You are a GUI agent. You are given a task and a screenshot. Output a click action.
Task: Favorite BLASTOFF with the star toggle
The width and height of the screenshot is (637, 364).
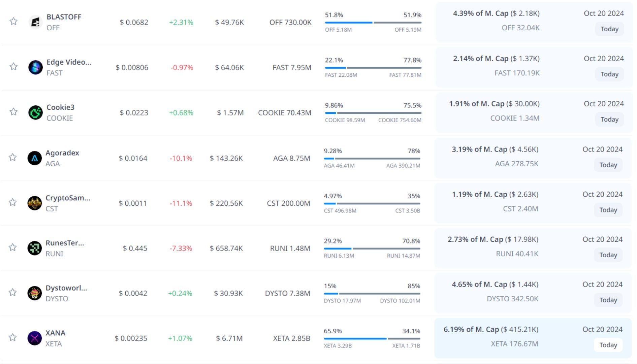click(13, 22)
